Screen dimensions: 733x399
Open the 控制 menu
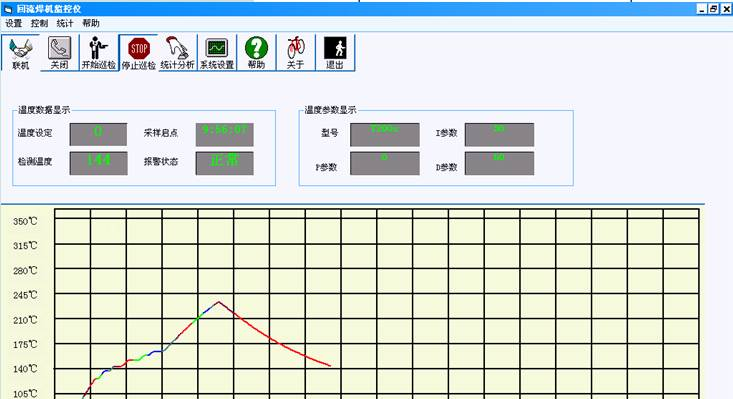pyautogui.click(x=39, y=23)
